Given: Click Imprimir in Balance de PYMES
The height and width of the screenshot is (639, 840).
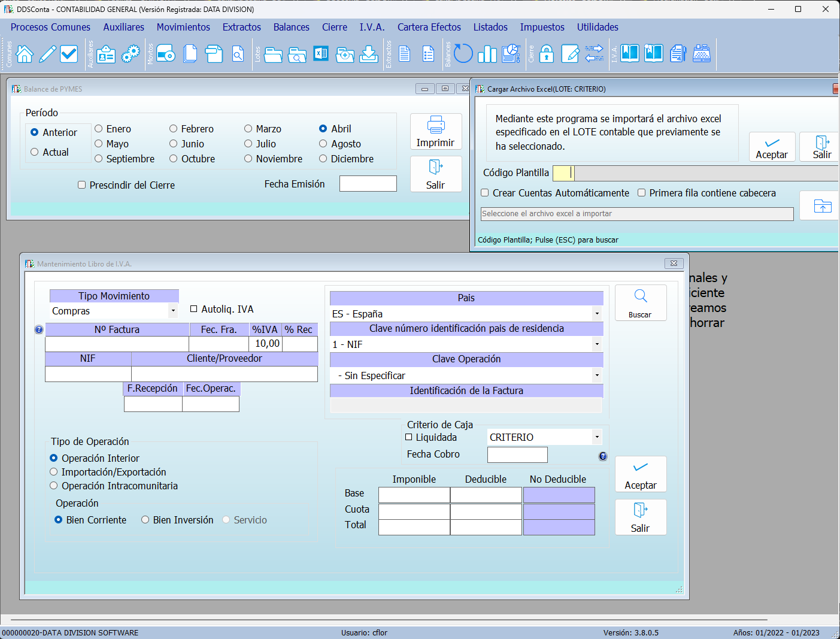Looking at the screenshot, I should (x=436, y=132).
